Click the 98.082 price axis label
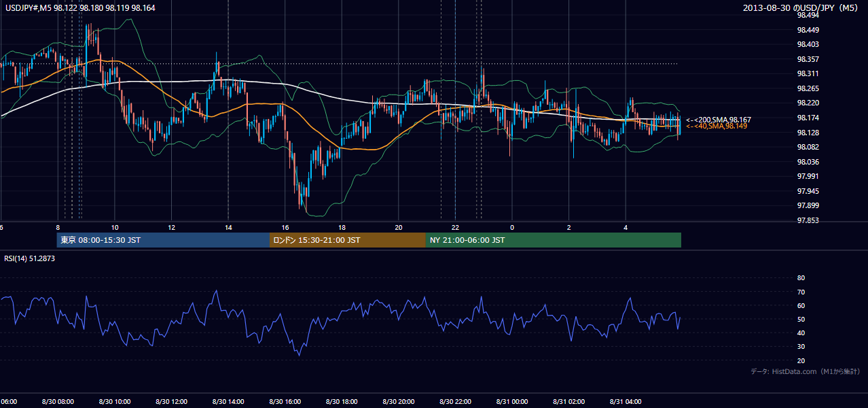The width and height of the screenshot is (868, 408). (807, 147)
